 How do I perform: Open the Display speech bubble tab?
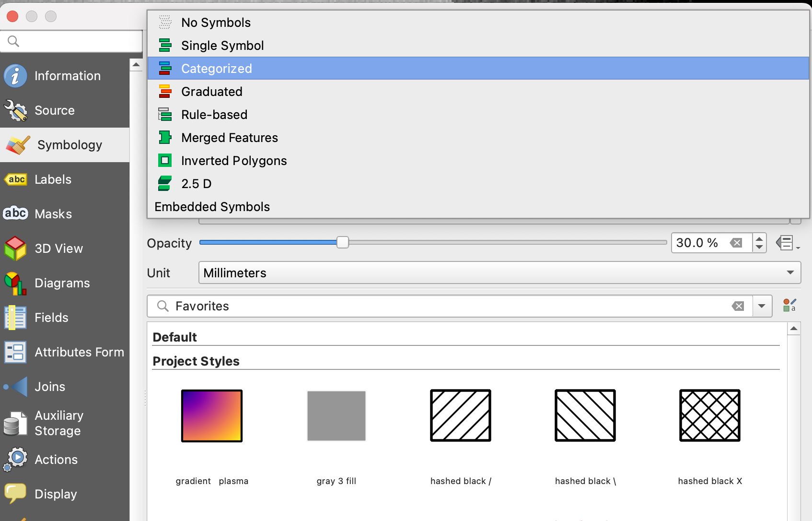pos(65,494)
